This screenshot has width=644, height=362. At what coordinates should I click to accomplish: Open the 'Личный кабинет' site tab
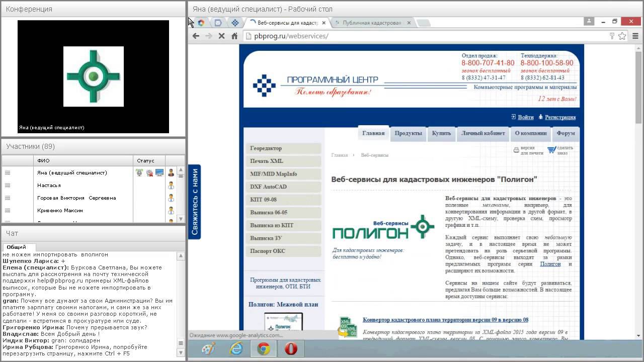coord(483,133)
